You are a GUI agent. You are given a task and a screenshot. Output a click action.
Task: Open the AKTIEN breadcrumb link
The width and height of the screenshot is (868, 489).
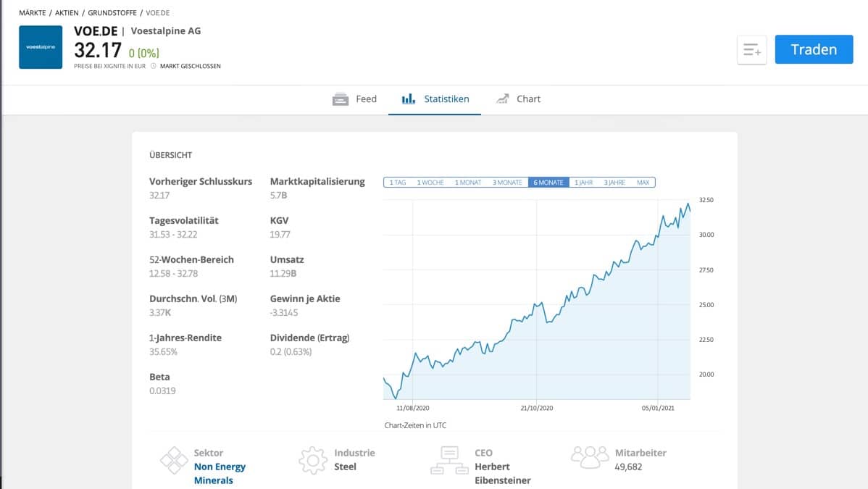coord(67,13)
